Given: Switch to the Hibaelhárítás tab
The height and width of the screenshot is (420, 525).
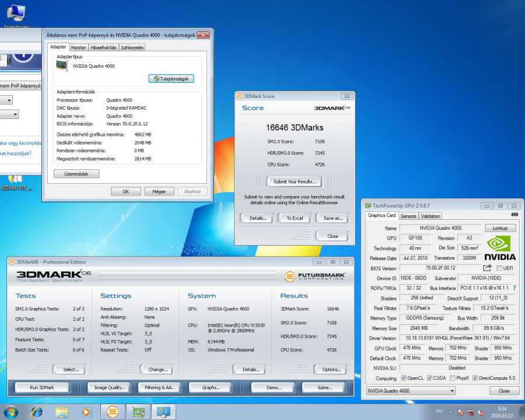Looking at the screenshot, I should [x=103, y=48].
